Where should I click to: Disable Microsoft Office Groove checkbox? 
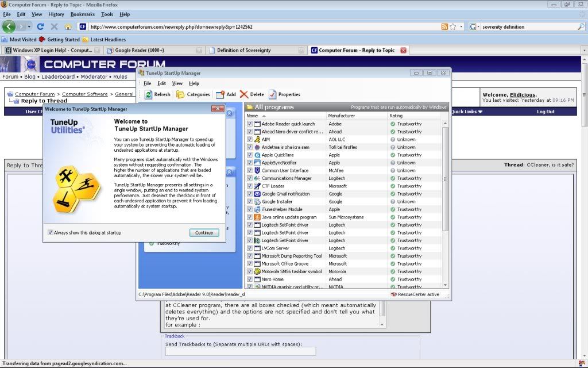[250, 263]
